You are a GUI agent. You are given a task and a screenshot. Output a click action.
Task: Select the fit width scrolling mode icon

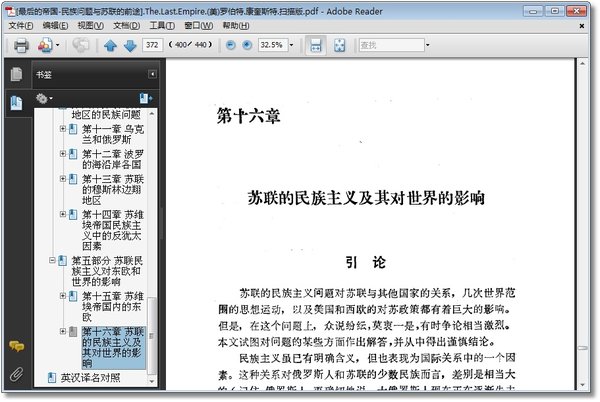point(316,46)
